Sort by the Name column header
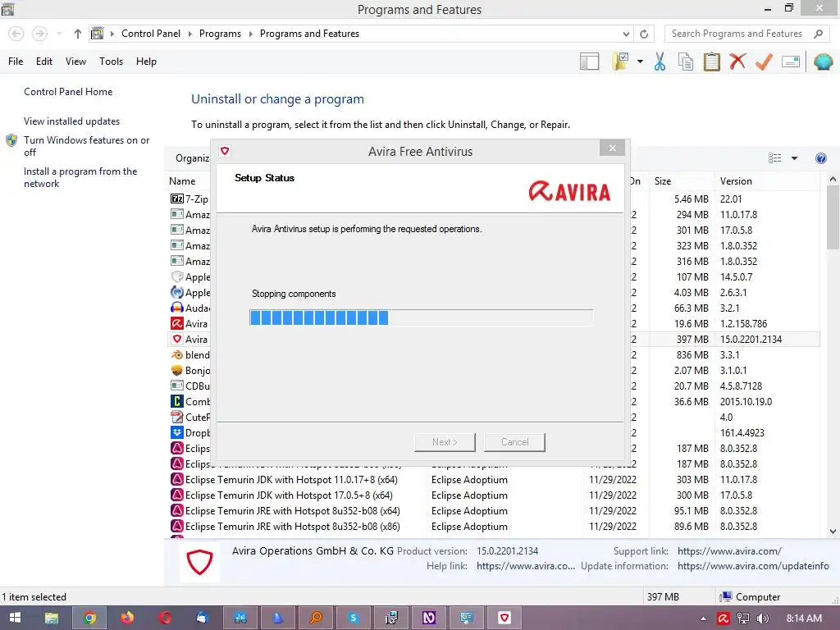The height and width of the screenshot is (630, 840). (182, 181)
